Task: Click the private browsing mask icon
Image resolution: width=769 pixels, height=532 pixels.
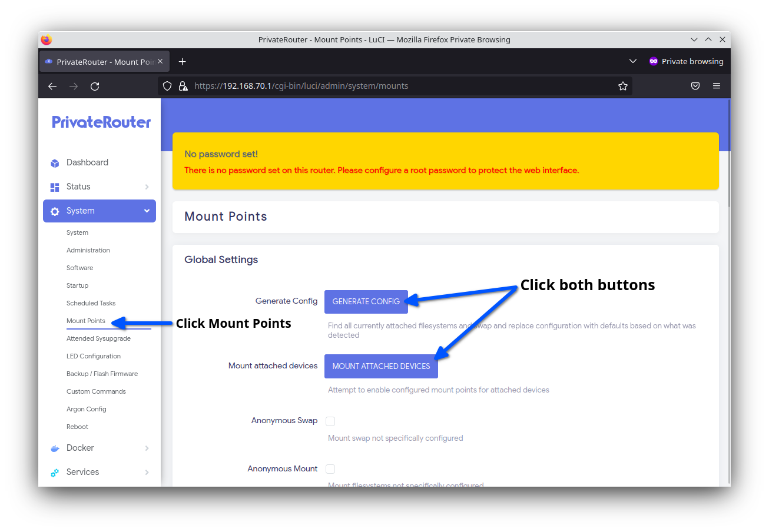Action: pos(653,61)
